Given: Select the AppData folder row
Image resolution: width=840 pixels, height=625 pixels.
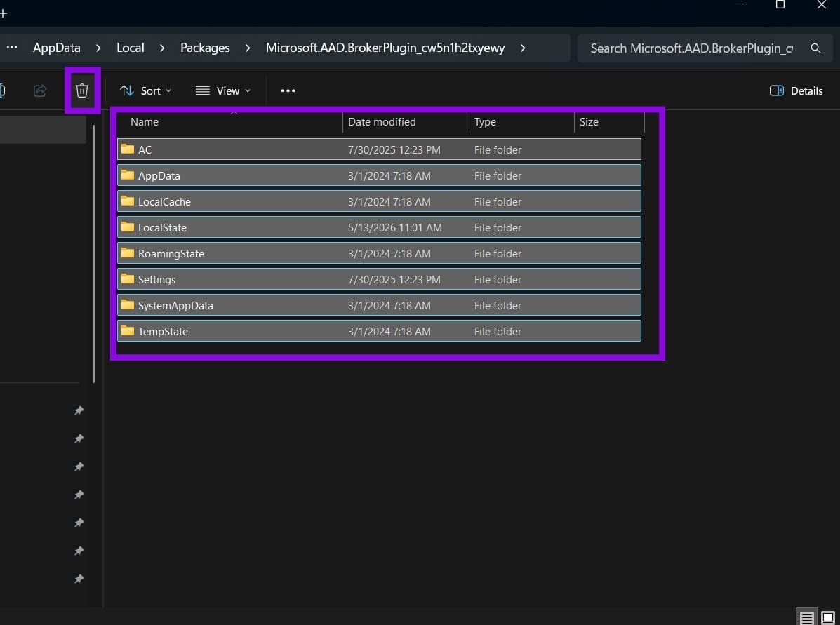Looking at the screenshot, I should tap(379, 175).
